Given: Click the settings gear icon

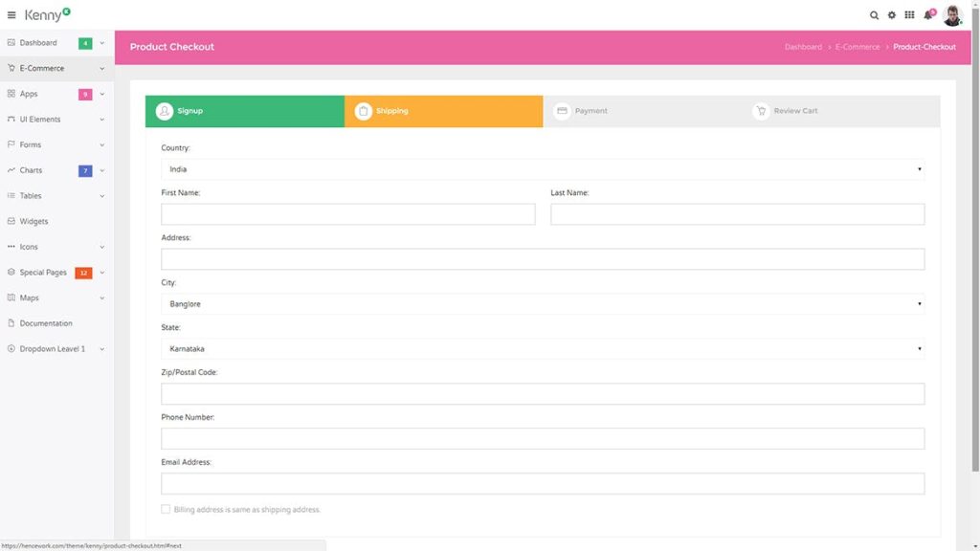Looking at the screenshot, I should tap(892, 15).
